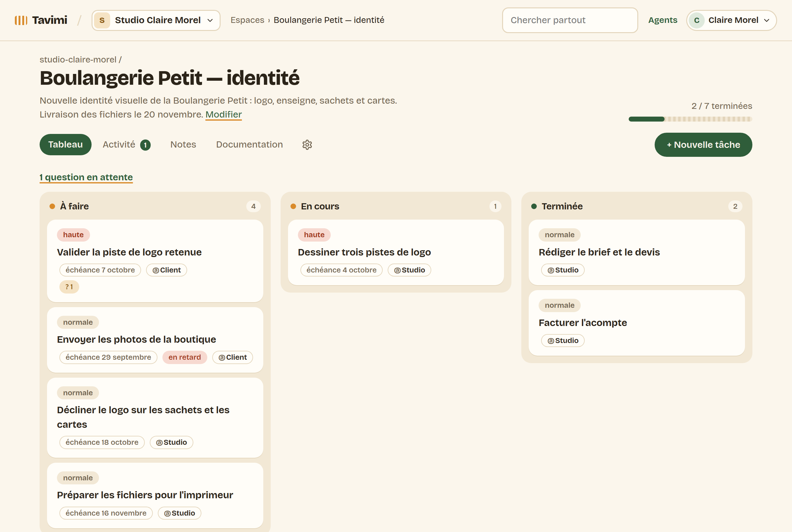Click the en retard badge
Image resolution: width=792 pixels, height=532 pixels.
coord(185,358)
